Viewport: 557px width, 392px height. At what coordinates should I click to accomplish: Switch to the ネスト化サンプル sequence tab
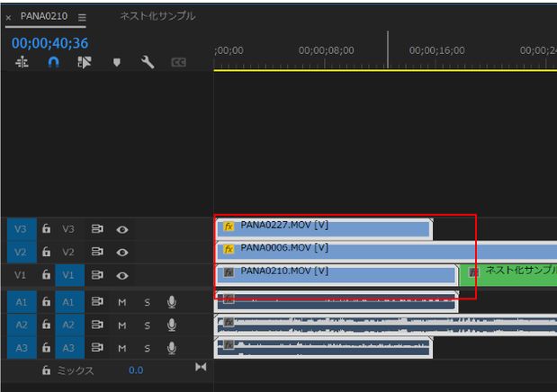click(x=157, y=16)
